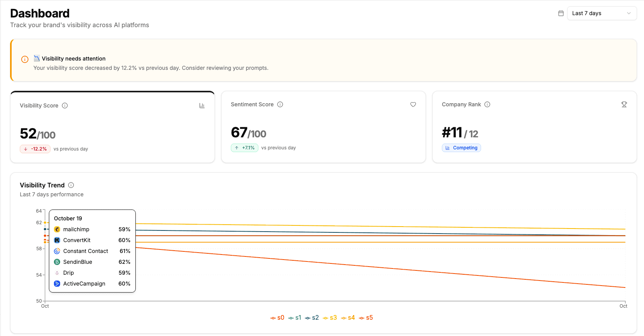The width and height of the screenshot is (644, 336).
Task: Toggle the s1 series in chart legend
Action: coord(295,317)
